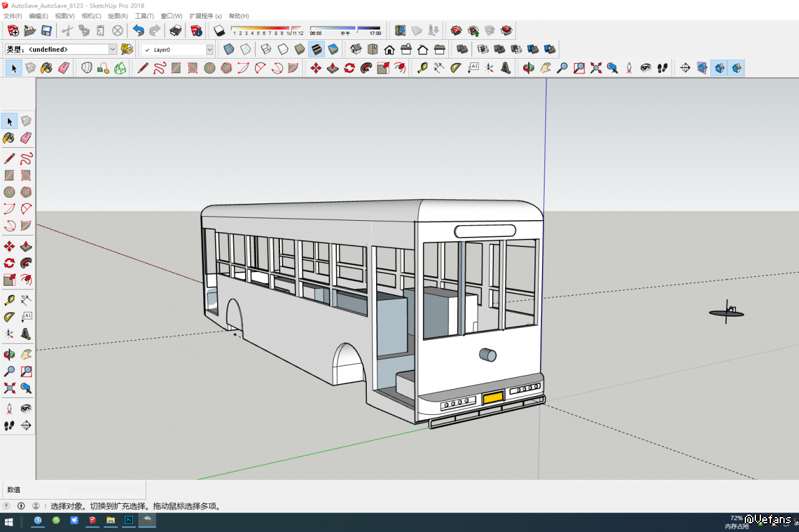Pick the Tape Measure tool in left palette
This screenshot has height=532, width=799.
(x=9, y=301)
